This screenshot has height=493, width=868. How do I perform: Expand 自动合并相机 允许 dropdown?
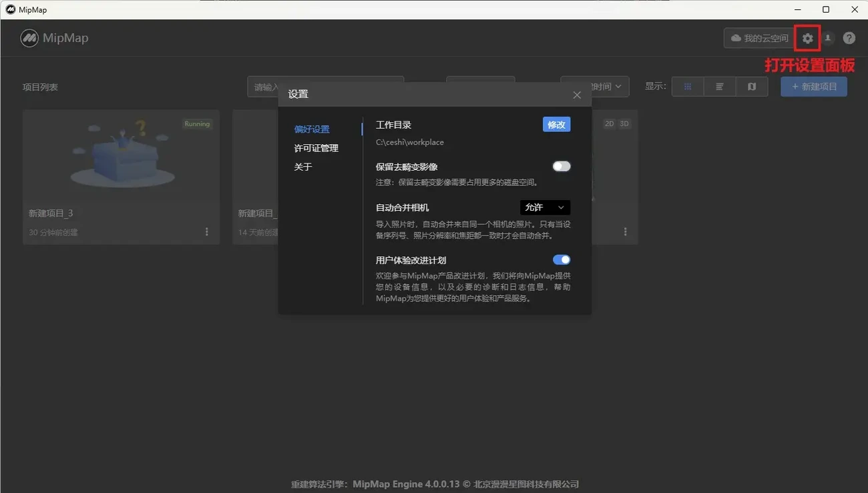545,207
